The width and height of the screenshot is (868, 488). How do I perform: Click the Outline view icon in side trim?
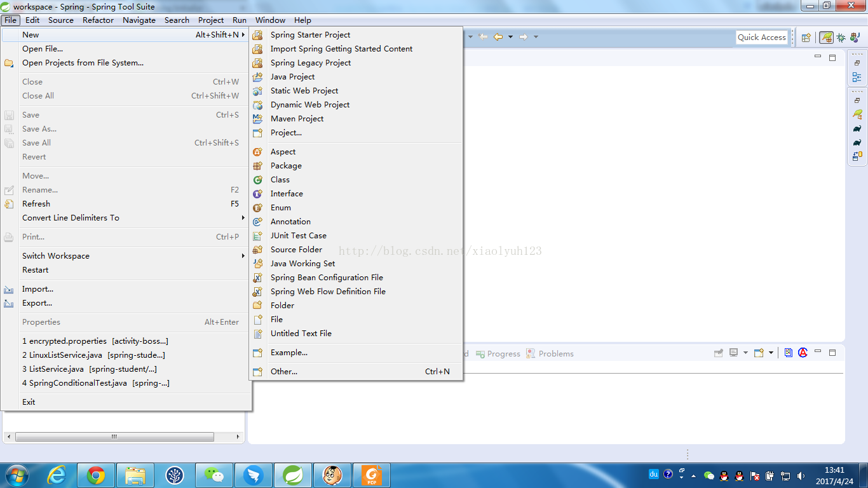pos(857,77)
